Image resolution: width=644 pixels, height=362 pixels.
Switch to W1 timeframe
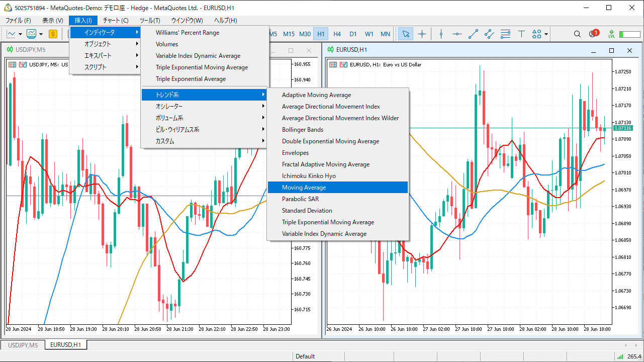(x=369, y=34)
